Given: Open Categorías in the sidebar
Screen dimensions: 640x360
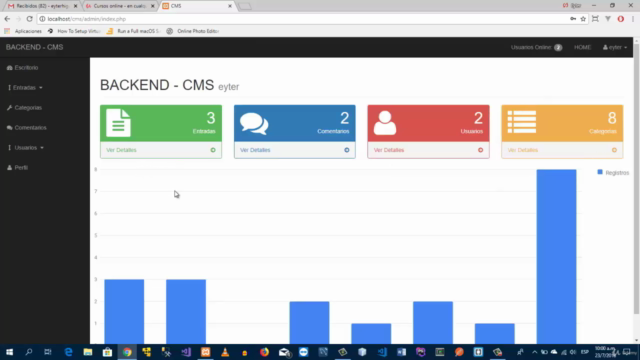Looking at the screenshot, I should [24, 108].
